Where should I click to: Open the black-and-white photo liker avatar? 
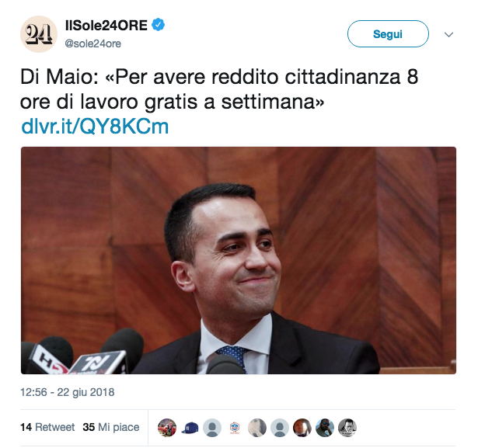[347, 427]
